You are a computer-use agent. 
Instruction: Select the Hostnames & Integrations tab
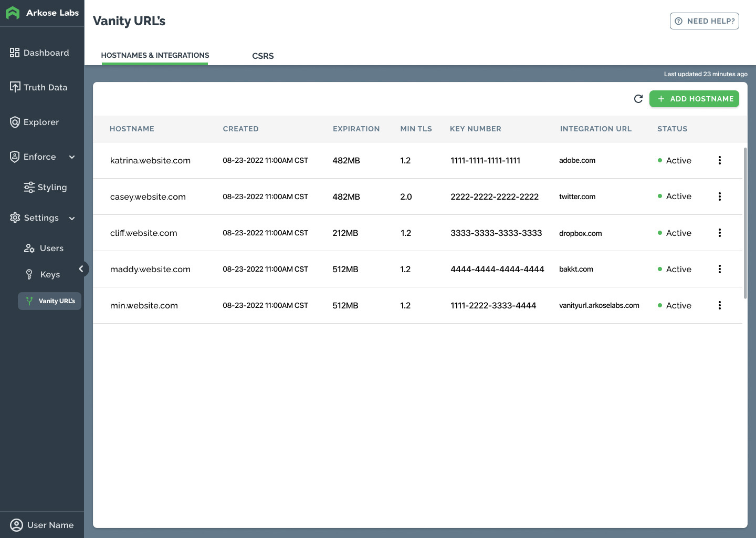click(x=155, y=55)
